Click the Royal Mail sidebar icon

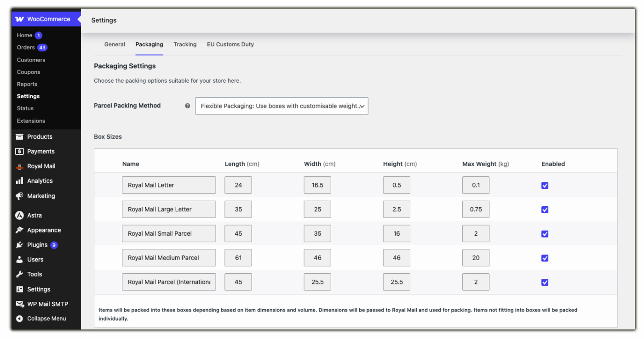[x=19, y=166]
